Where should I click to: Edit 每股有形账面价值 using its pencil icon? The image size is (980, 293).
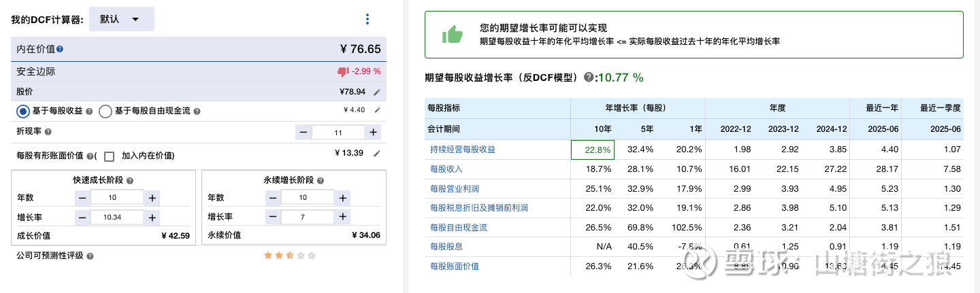click(376, 153)
